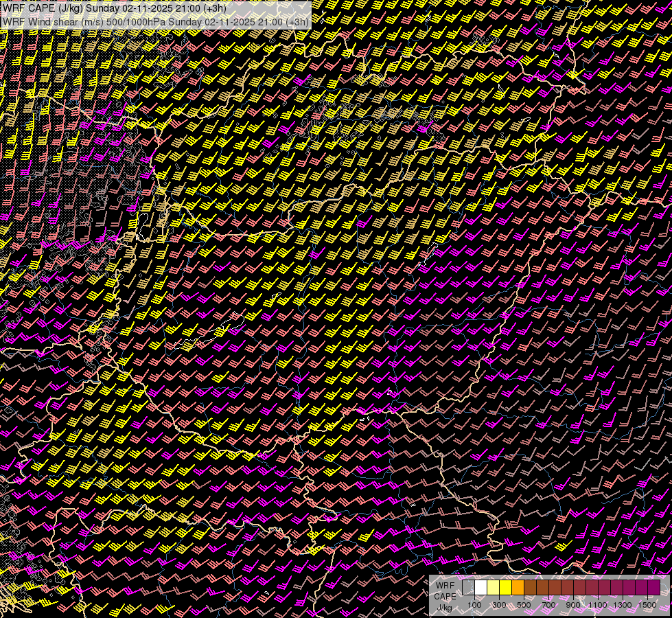This screenshot has width=672, height=618.
Task: Select the white 100–200 CAPE legend swatch
Action: pos(481,587)
